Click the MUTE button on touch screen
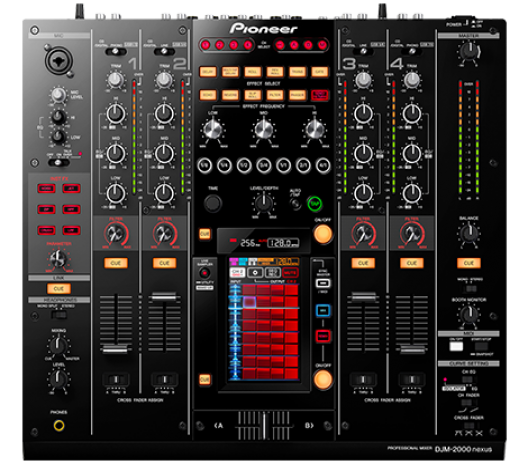528x464 pixels. [290, 272]
